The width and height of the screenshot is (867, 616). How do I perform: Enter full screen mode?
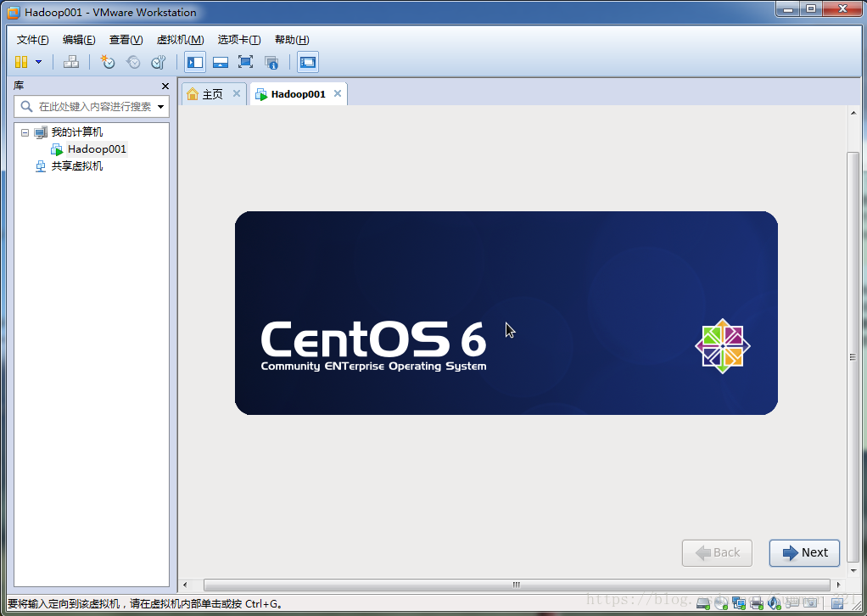click(245, 62)
